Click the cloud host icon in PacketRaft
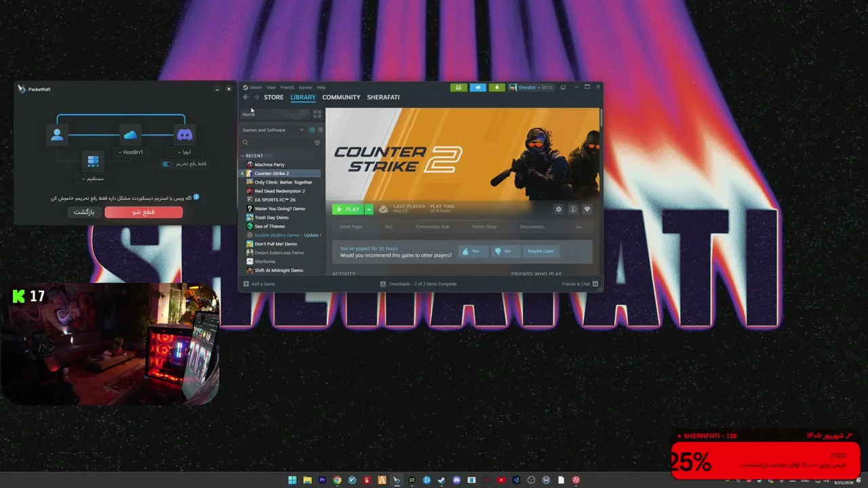 pos(131,135)
